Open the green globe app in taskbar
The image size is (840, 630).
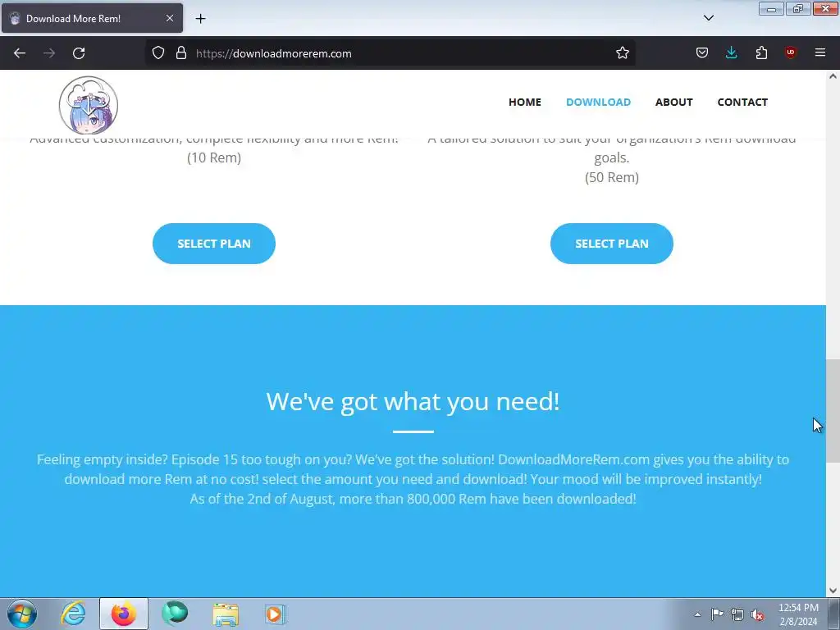click(175, 614)
